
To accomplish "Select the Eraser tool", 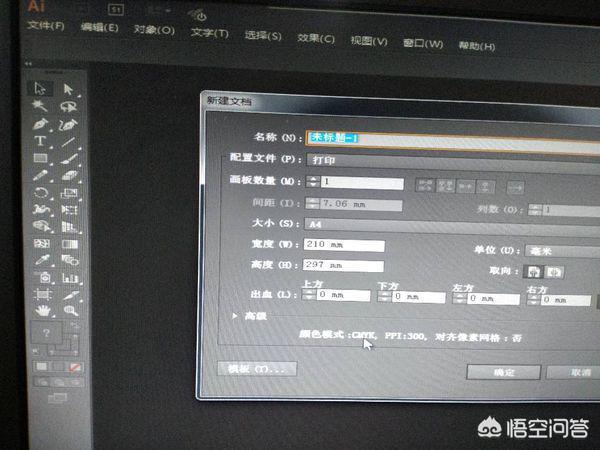I will pyautogui.click(x=70, y=176).
